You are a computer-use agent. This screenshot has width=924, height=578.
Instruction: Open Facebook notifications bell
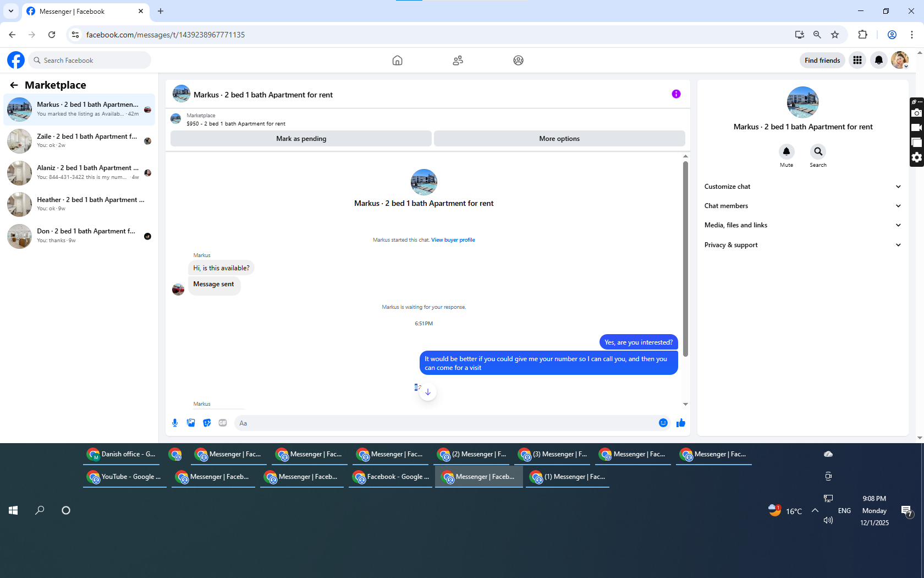coord(879,60)
